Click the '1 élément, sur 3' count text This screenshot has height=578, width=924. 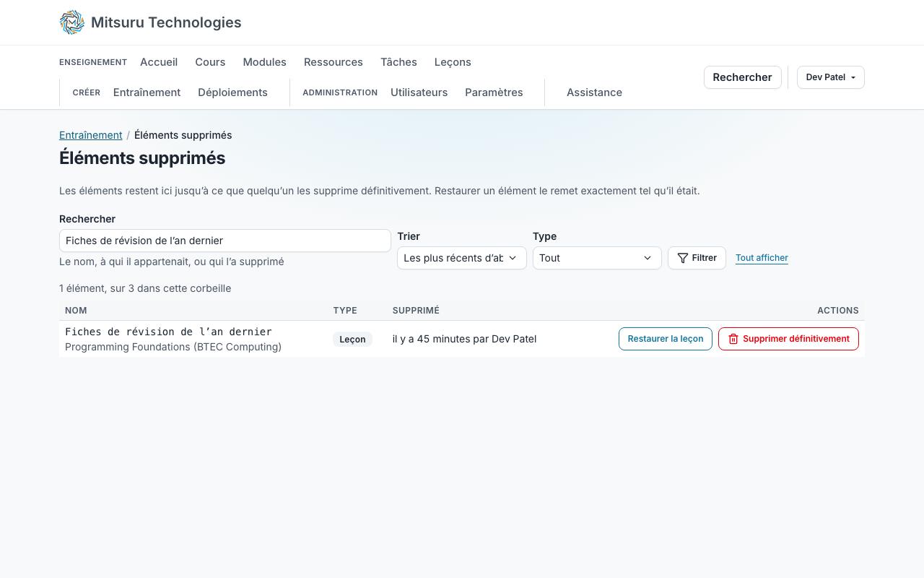point(145,288)
